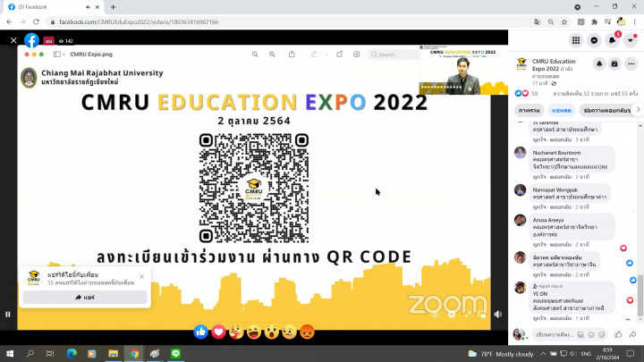Viewport: 644px width, 362px height.
Task: Open Facebook notifications bell with red badge
Action: [612, 40]
